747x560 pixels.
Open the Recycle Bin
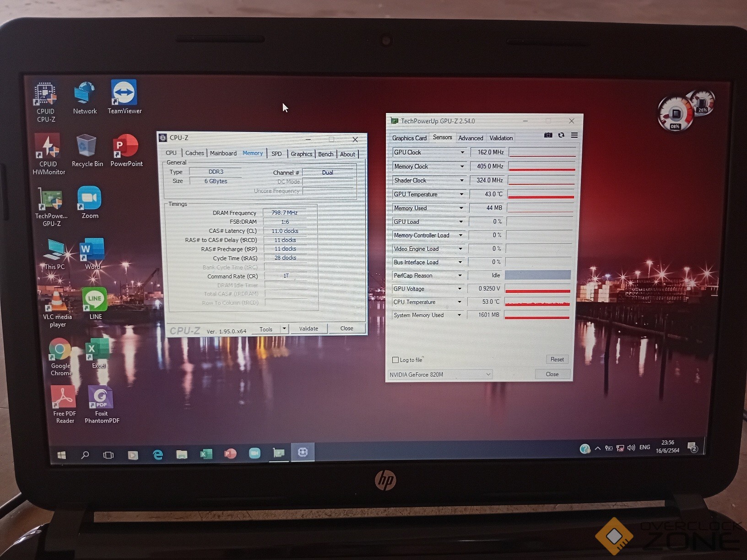click(87, 151)
